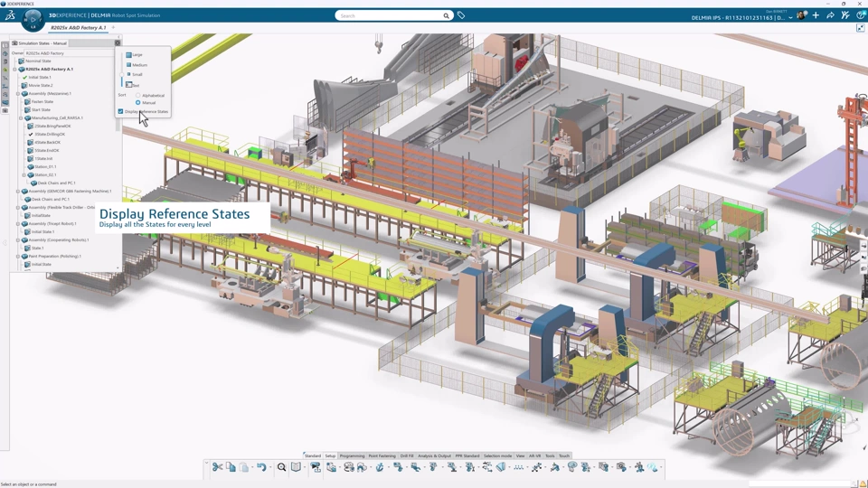The height and width of the screenshot is (488, 868).
Task: Switch to the Setup tab
Action: point(330,455)
